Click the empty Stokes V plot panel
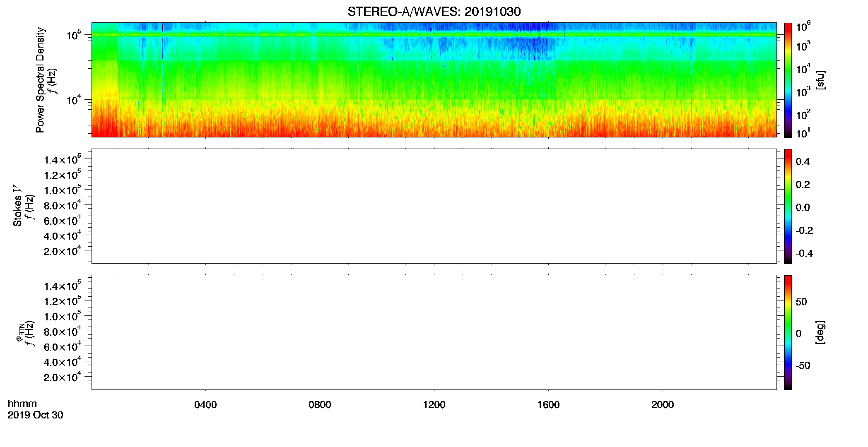Screen dimensions: 868x447 click(434, 206)
